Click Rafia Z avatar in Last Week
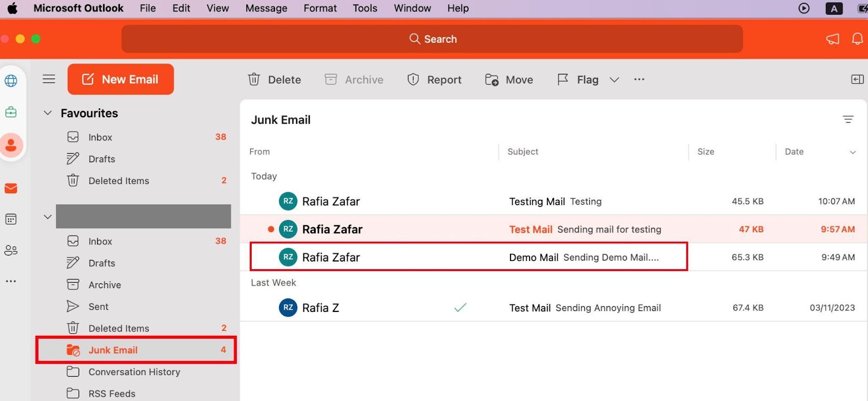The image size is (868, 401). click(x=288, y=308)
